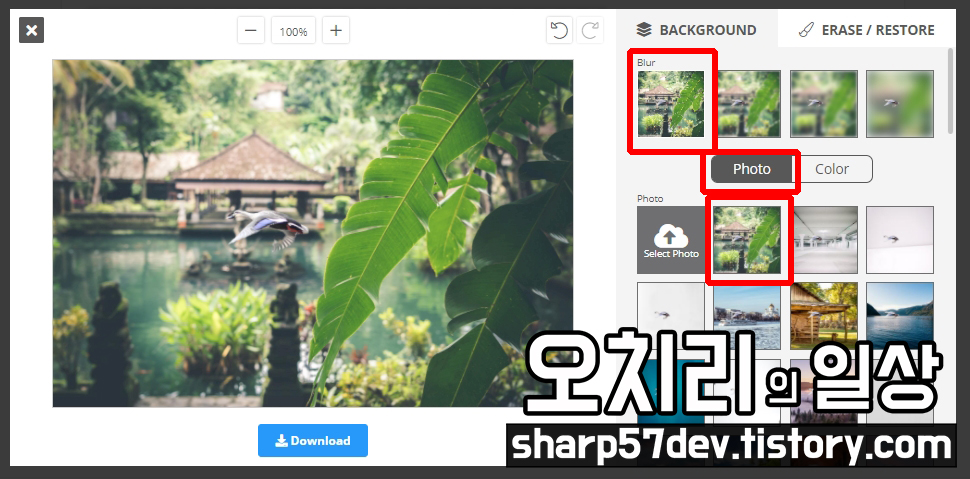Image resolution: width=970 pixels, height=479 pixels.
Task: Zoom out with the minus button
Action: pyautogui.click(x=251, y=30)
